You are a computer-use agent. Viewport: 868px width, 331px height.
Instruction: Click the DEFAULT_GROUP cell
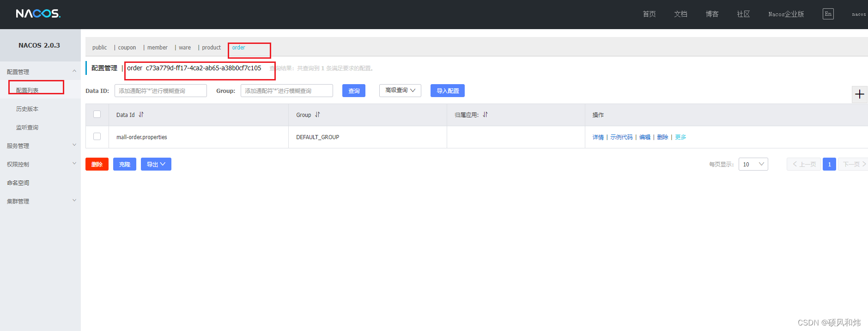318,137
